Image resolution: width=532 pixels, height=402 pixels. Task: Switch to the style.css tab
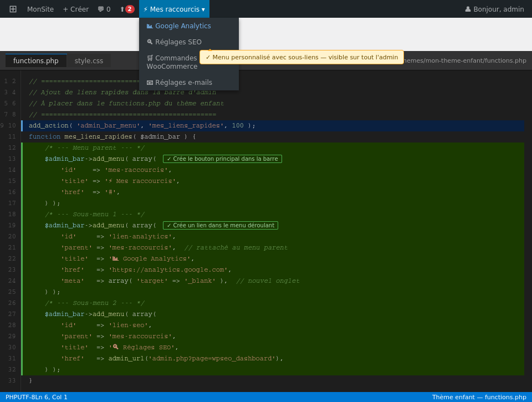[x=89, y=60]
